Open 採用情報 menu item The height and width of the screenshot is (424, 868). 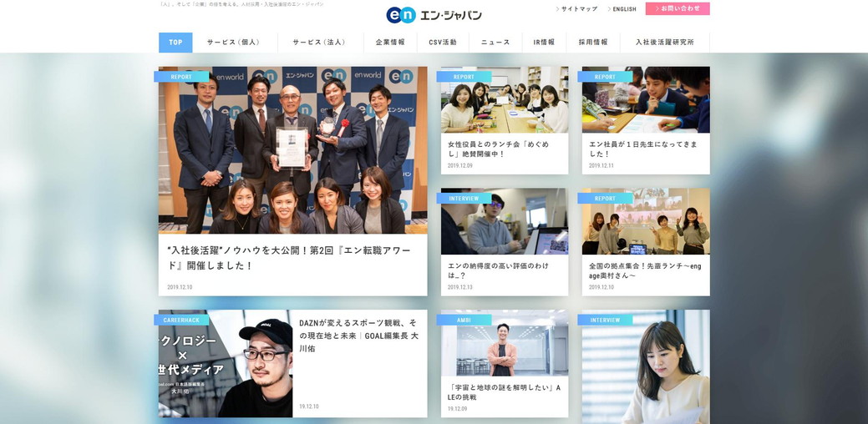click(593, 42)
